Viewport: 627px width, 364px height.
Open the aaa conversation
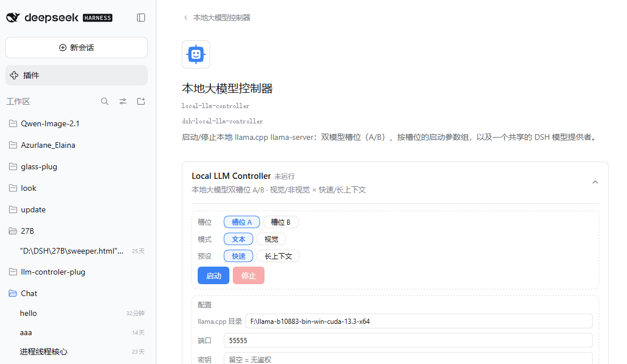(x=76, y=332)
